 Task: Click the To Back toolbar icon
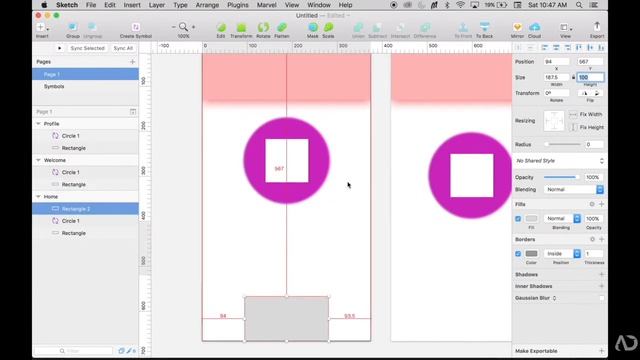pos(484,27)
